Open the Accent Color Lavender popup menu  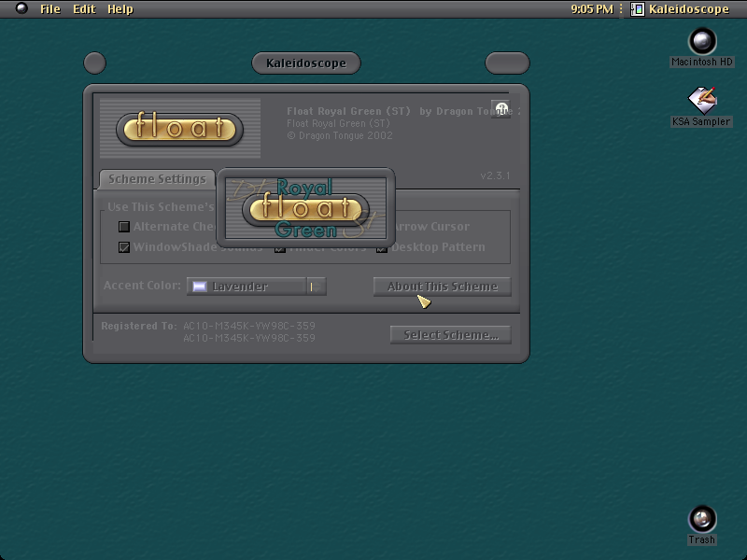pos(256,287)
